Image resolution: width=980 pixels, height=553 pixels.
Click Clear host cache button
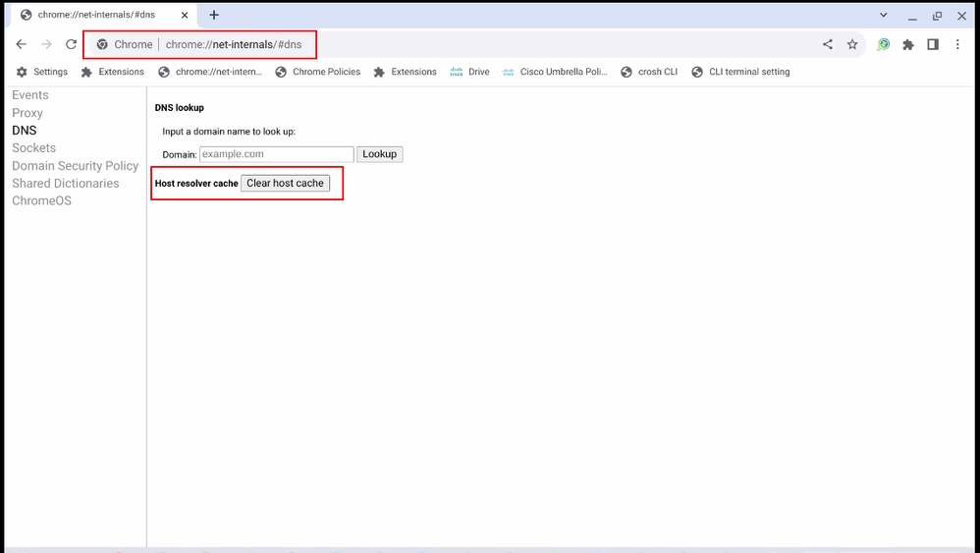click(x=285, y=183)
